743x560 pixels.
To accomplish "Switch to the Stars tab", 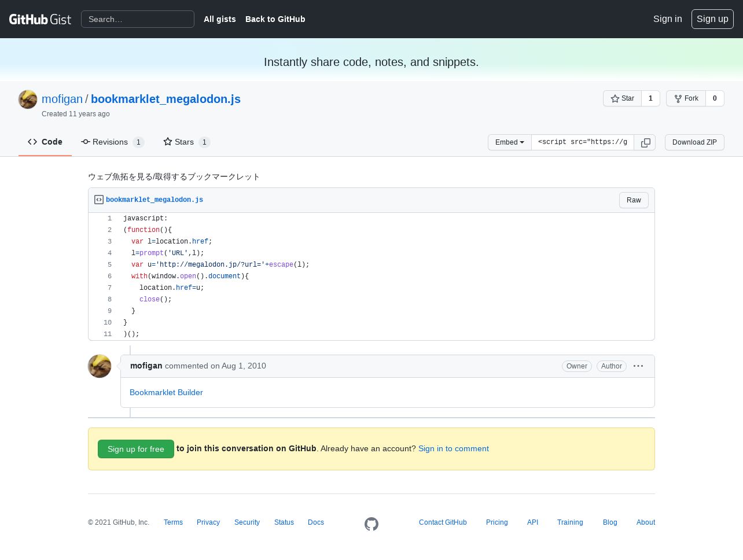I will coord(186,142).
